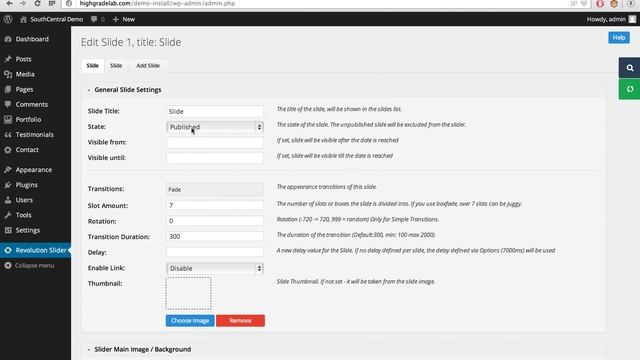This screenshot has height=360, width=640.
Task: Click the red Remove button
Action: (240, 320)
